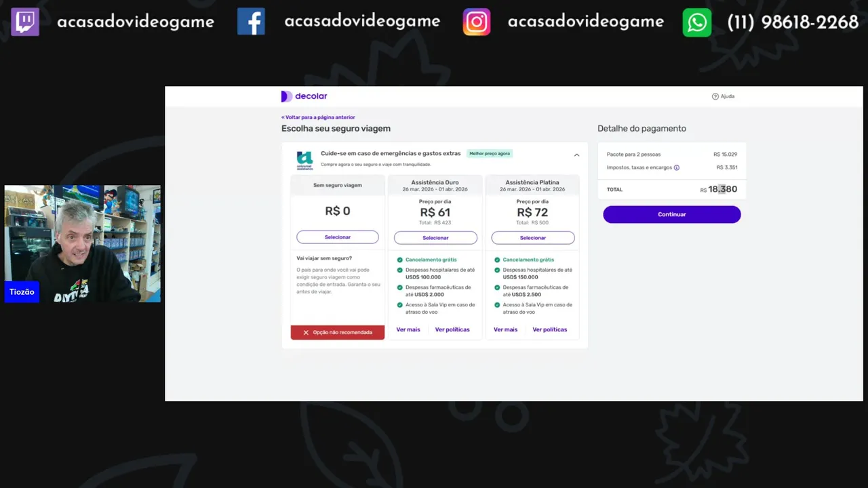
Task: Click the Opção não recomendada red banner text
Action: pos(342,333)
